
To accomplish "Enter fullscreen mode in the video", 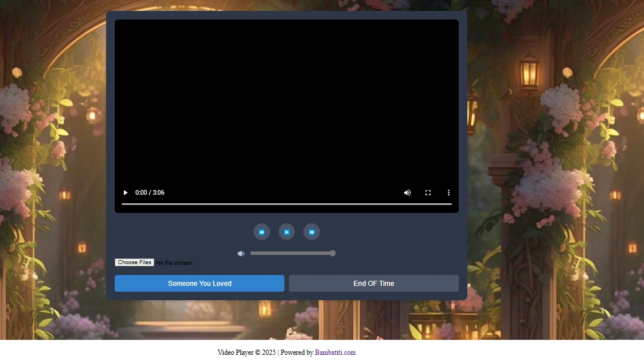I will (x=428, y=193).
